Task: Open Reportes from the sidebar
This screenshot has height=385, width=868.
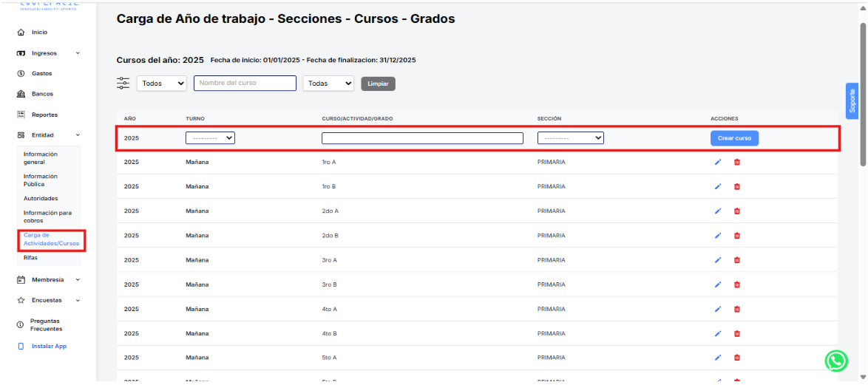Action: pos(44,115)
